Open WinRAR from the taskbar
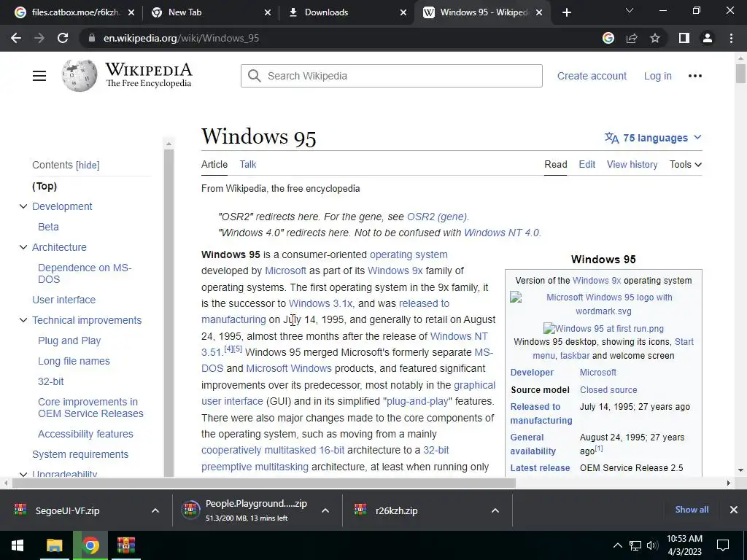The width and height of the screenshot is (747, 560). pos(126,545)
